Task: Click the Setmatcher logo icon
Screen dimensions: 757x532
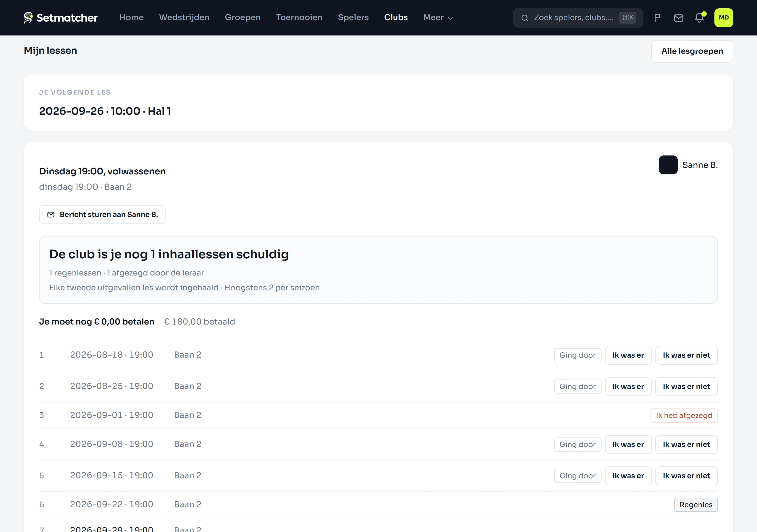Action: [x=28, y=17]
